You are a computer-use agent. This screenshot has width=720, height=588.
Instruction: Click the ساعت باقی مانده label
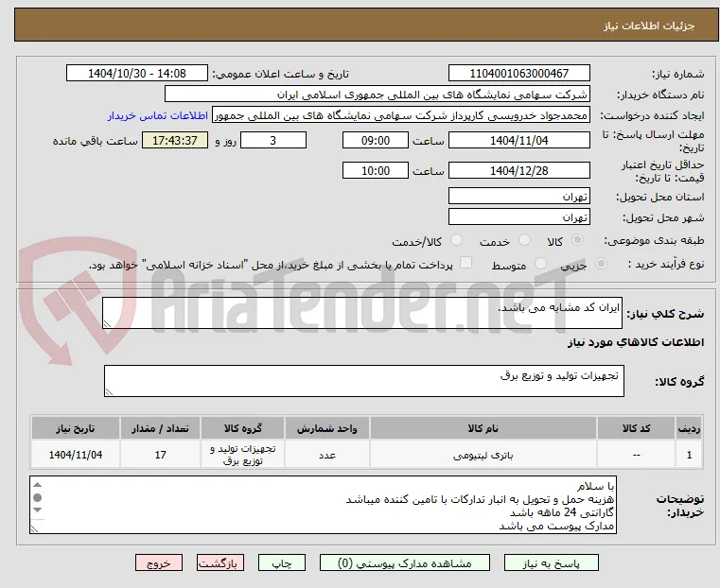click(x=95, y=141)
